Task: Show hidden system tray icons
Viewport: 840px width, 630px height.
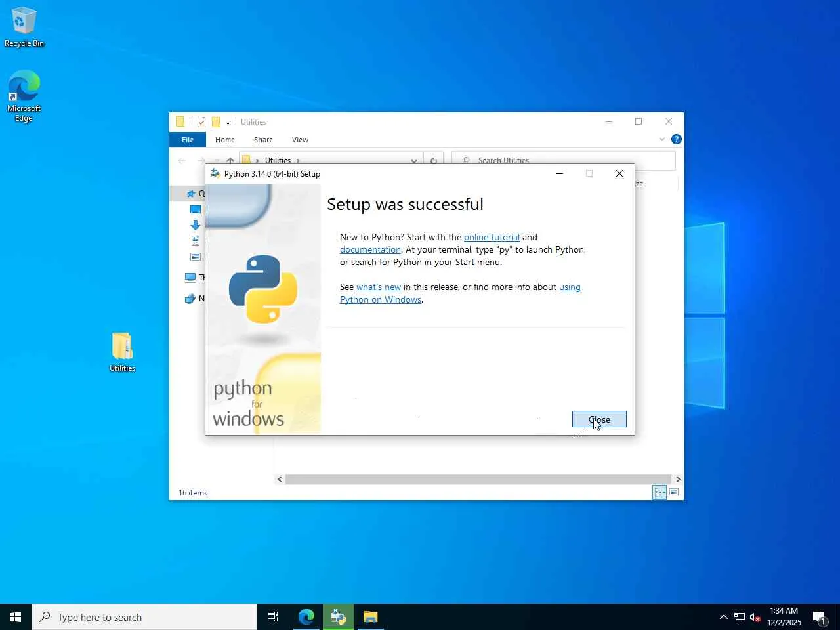Action: [723, 617]
